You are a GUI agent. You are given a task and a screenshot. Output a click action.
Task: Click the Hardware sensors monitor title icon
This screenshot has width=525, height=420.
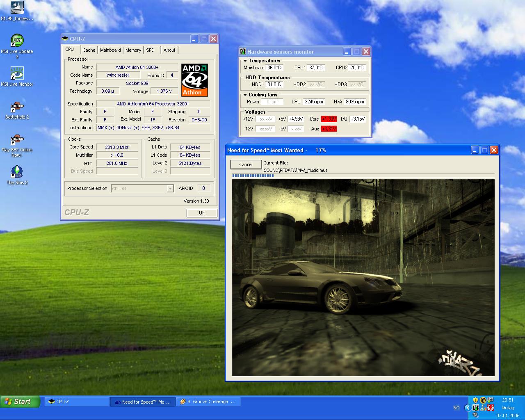[x=243, y=52]
